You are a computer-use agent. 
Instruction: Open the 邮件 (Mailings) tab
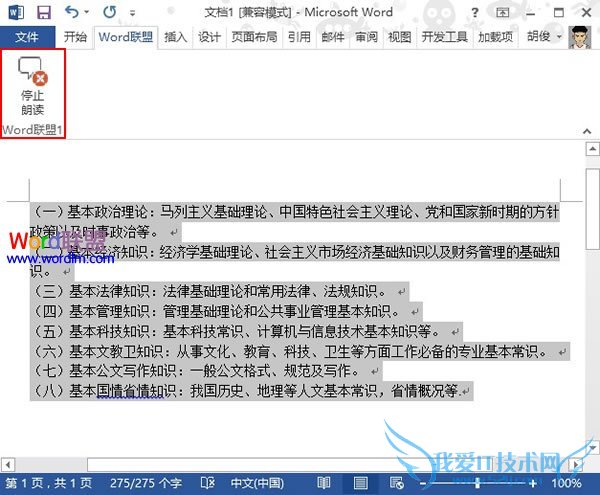(x=333, y=37)
